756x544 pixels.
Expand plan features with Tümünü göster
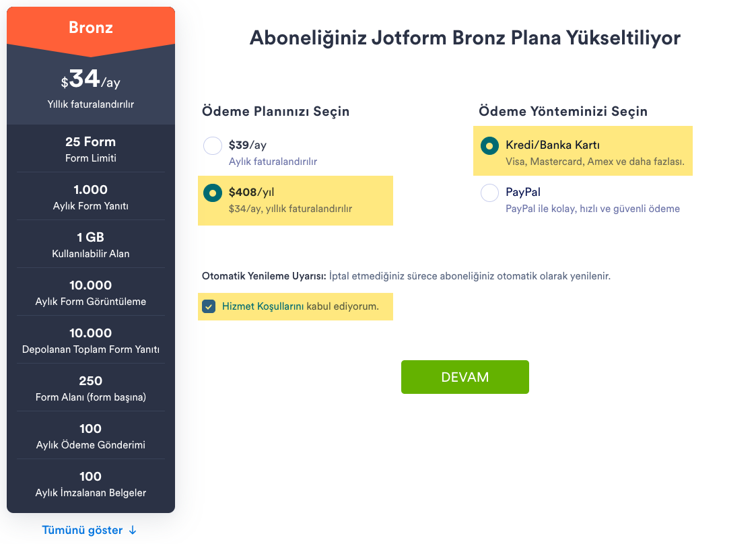click(82, 530)
